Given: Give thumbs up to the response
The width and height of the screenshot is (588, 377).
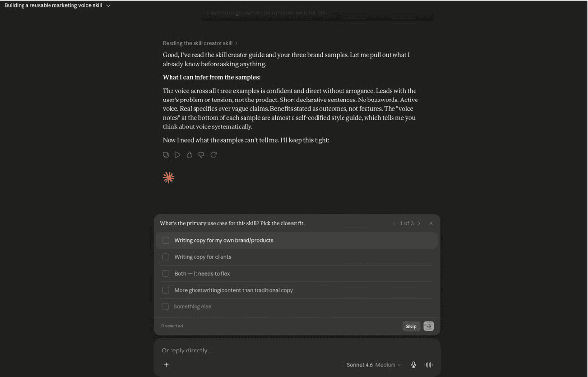Looking at the screenshot, I should click(189, 155).
